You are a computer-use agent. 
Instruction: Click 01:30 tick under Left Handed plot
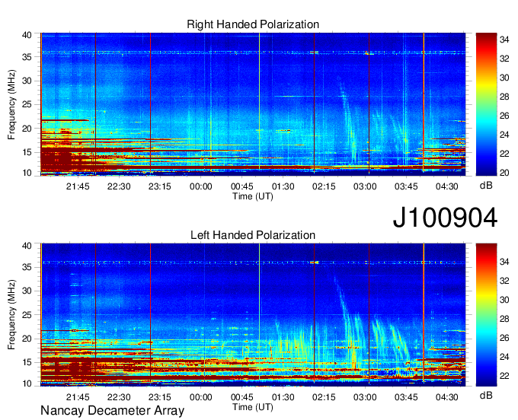283,396
